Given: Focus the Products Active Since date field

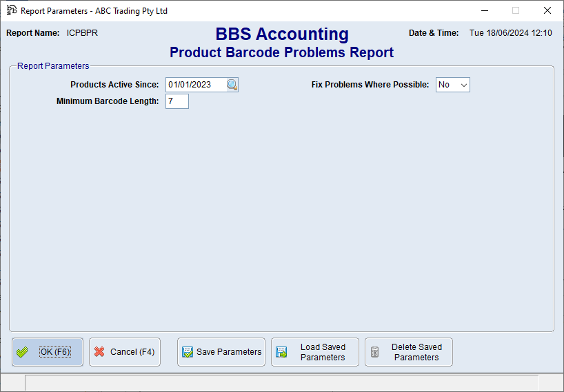Looking at the screenshot, I should [195, 85].
